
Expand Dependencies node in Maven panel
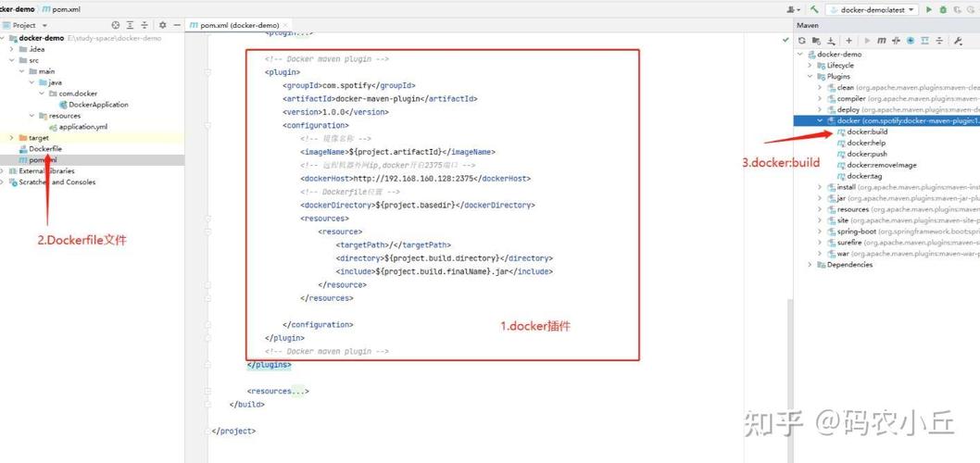810,264
